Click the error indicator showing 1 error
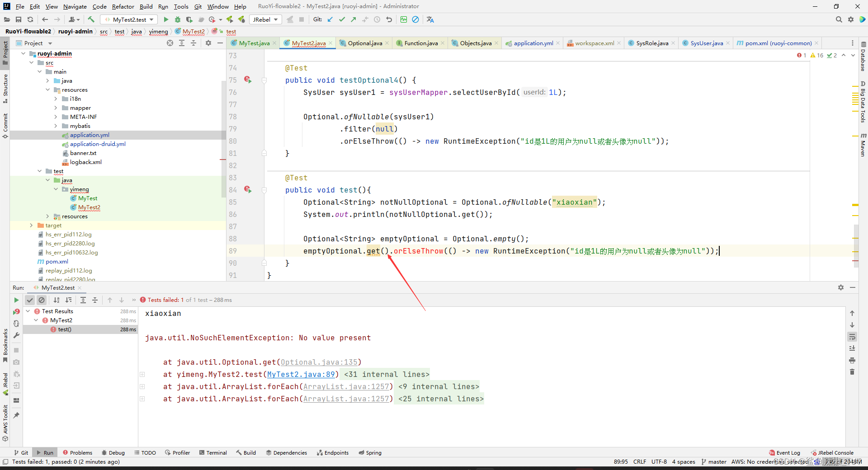Viewport: 868px width, 470px height. pyautogui.click(x=802, y=55)
